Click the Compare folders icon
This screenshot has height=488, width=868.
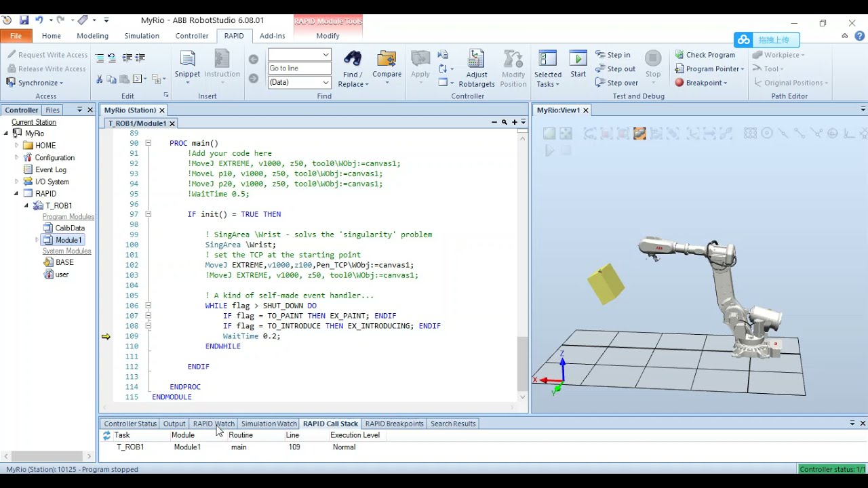click(387, 66)
